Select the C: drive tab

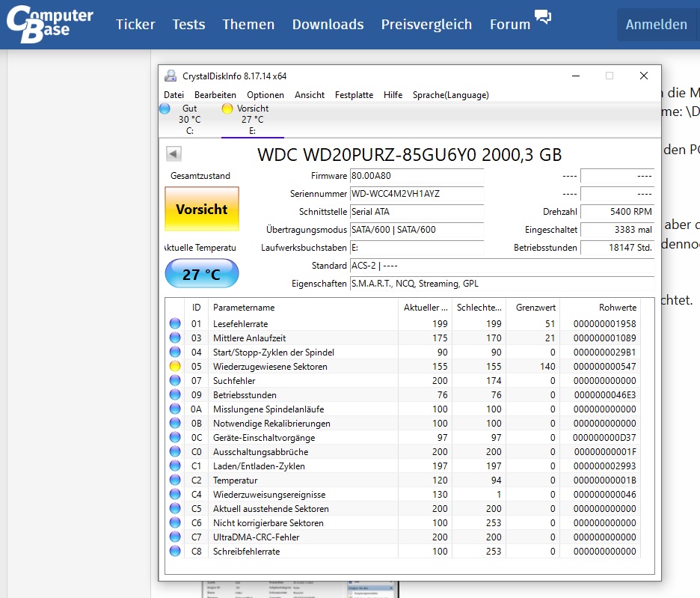[x=190, y=119]
